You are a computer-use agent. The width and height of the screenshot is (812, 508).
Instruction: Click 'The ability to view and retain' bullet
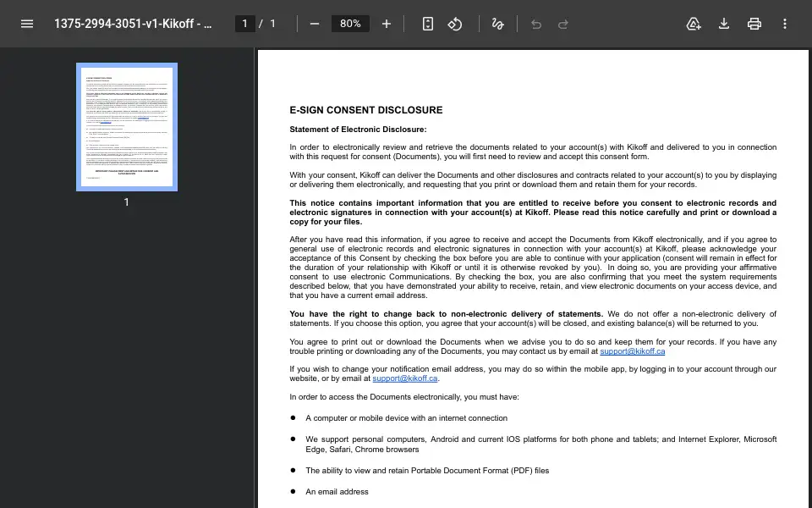427,470
